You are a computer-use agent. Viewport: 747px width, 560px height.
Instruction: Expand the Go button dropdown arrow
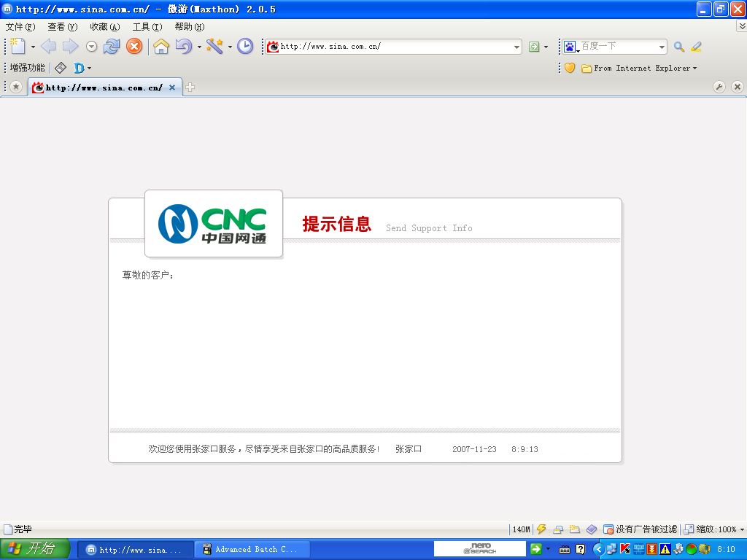point(546,47)
